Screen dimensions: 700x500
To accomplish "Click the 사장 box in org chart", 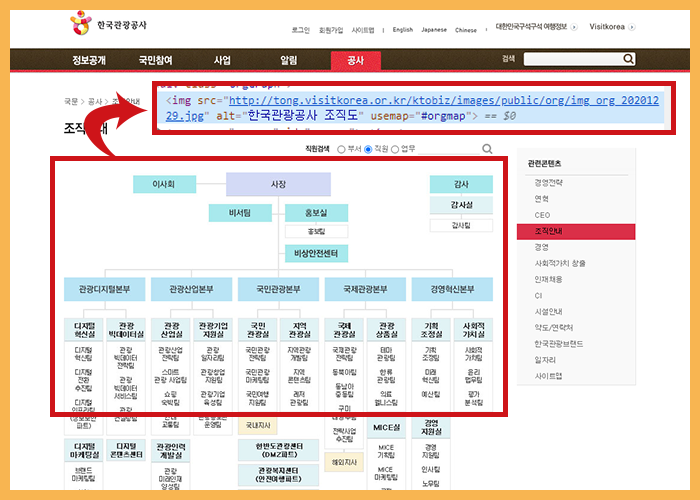I will [x=278, y=184].
